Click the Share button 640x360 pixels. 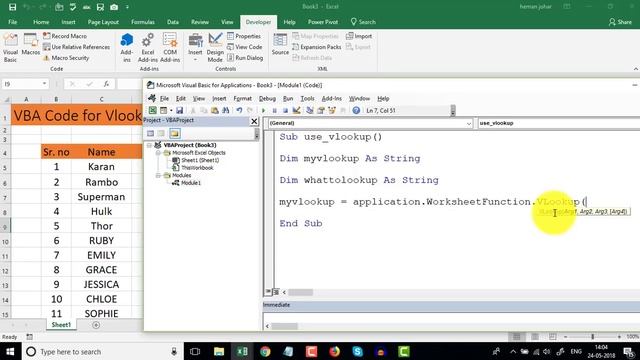point(620,22)
